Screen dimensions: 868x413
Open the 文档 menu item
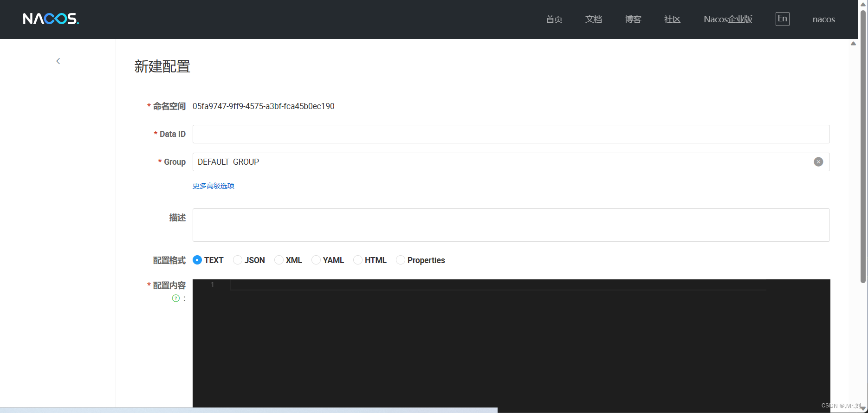tap(594, 19)
